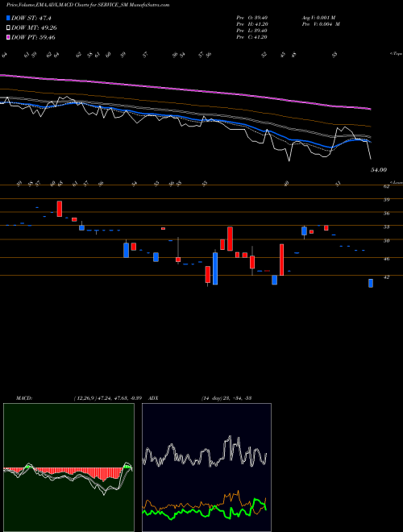Click the 59 price axis label
Image resolution: width=403 pixels, height=532 pixels.
386,200
